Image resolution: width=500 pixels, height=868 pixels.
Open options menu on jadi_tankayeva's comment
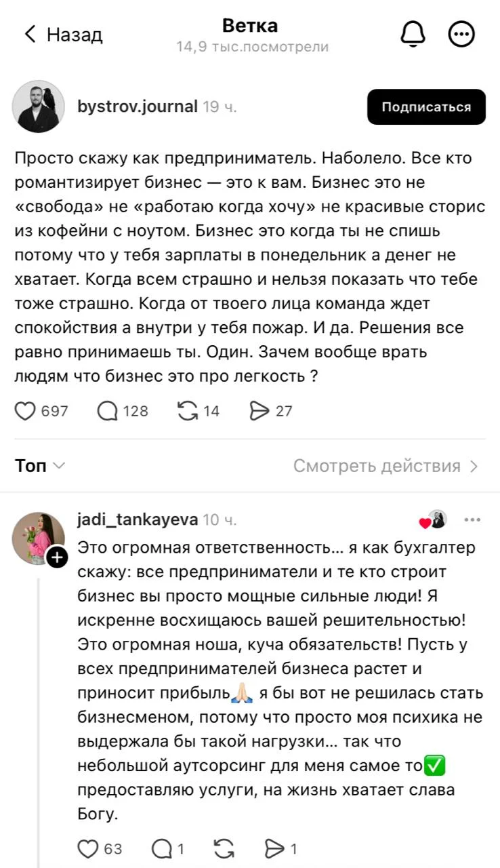pos(472,519)
